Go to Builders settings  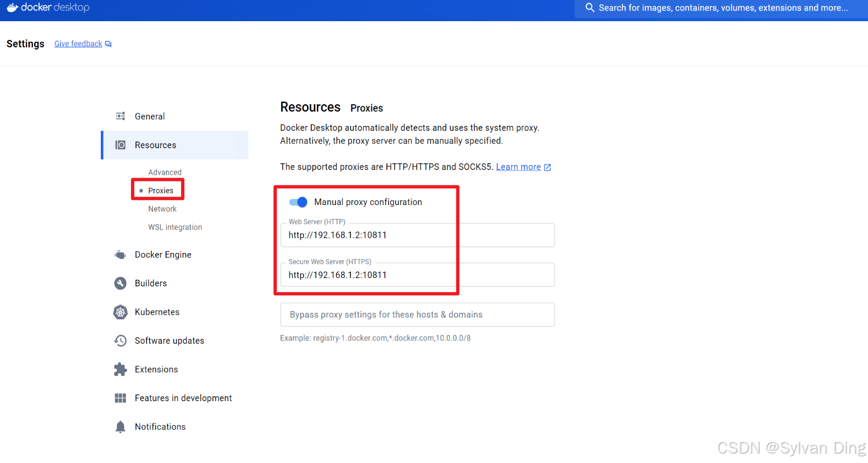tap(175, 283)
